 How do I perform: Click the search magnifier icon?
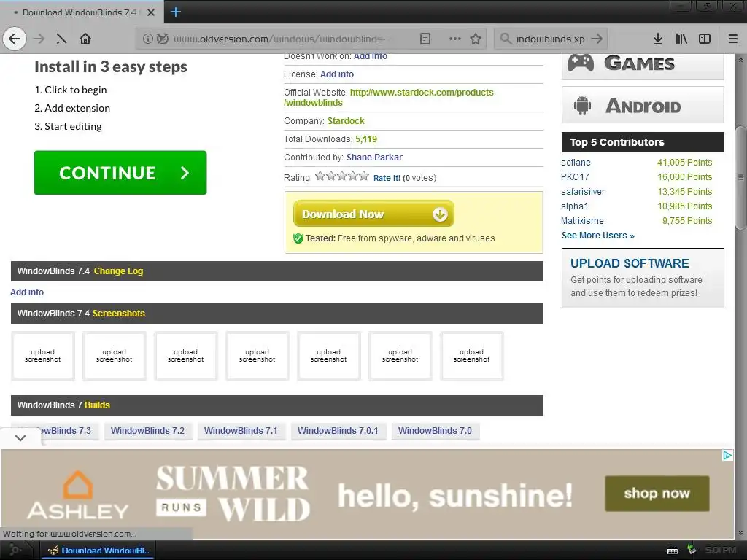point(506,39)
